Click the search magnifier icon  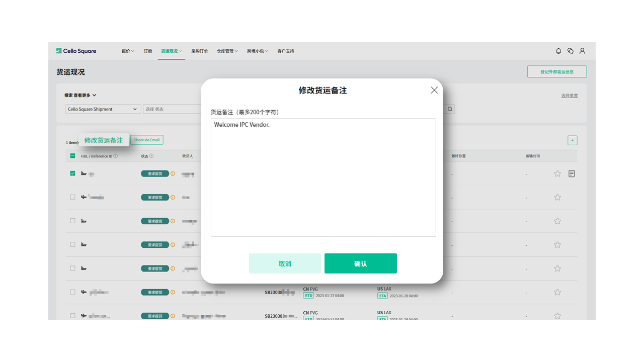450,109
